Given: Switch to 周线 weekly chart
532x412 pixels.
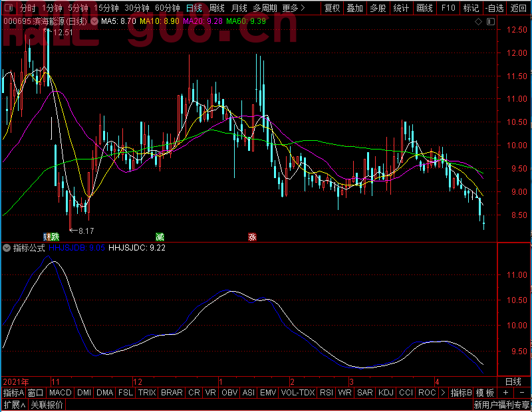Looking at the screenshot, I should click(217, 8).
